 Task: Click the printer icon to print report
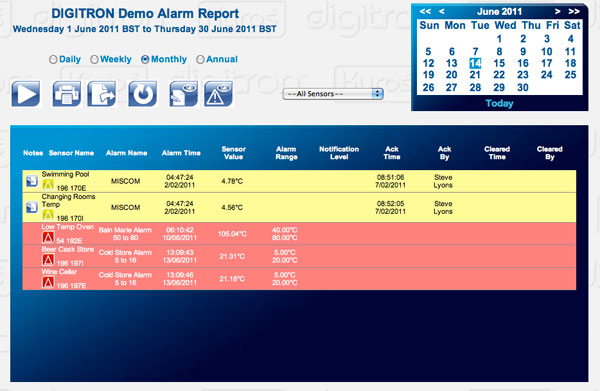pos(67,94)
